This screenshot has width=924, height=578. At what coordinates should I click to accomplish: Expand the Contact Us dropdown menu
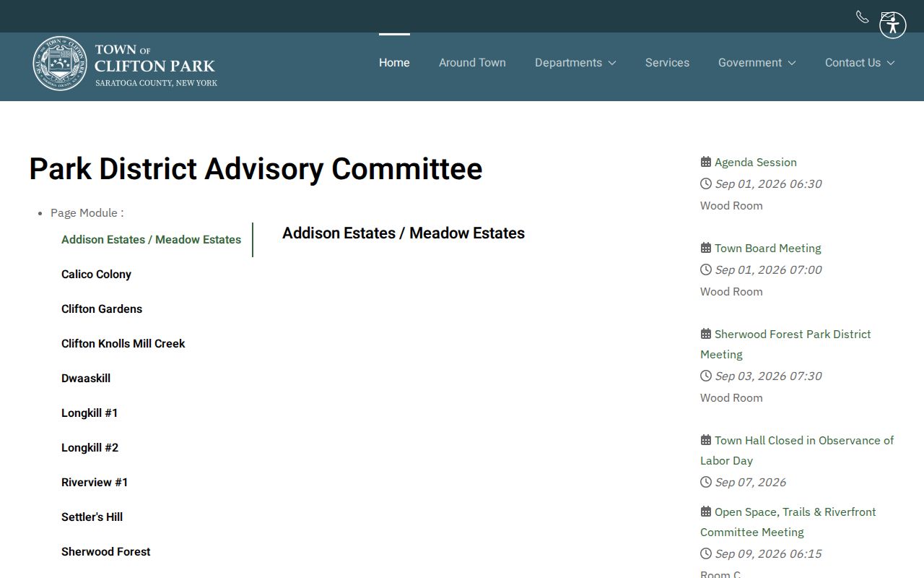(860, 63)
